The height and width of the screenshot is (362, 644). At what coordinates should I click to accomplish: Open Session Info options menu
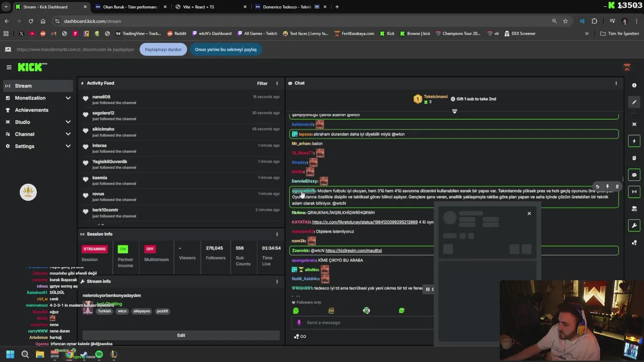[x=277, y=234]
